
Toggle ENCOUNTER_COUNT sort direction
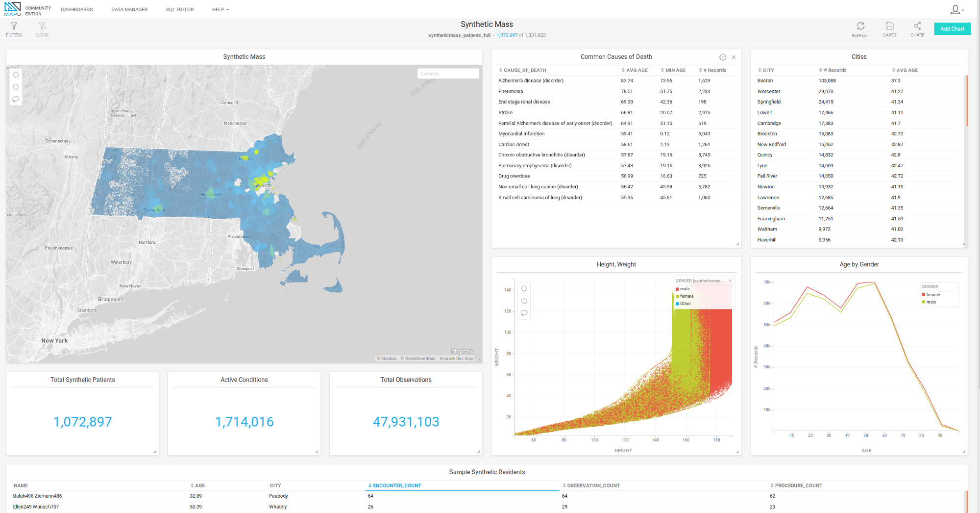tap(394, 486)
